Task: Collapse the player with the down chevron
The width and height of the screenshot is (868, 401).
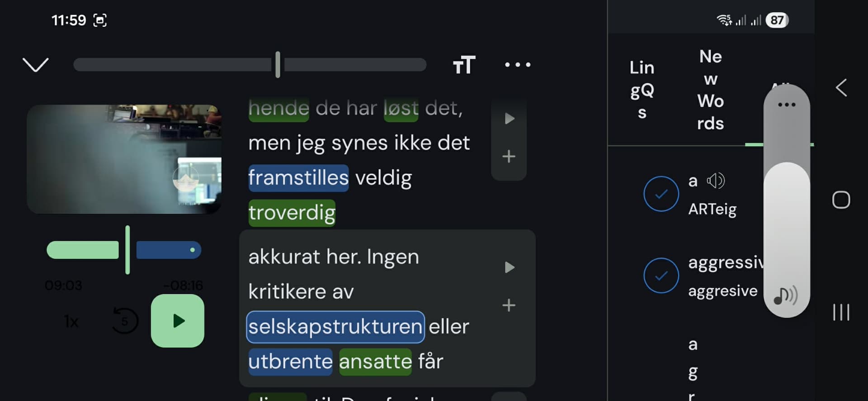Action: coord(35,65)
